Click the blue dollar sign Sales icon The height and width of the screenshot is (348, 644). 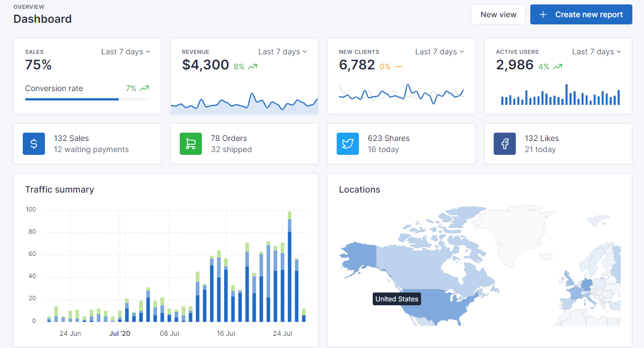tap(34, 144)
